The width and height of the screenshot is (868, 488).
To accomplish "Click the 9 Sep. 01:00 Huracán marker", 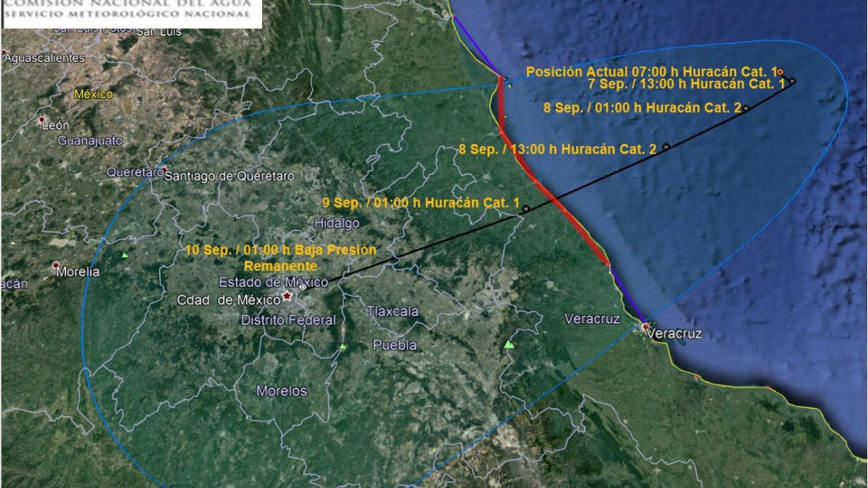I will (525, 208).
